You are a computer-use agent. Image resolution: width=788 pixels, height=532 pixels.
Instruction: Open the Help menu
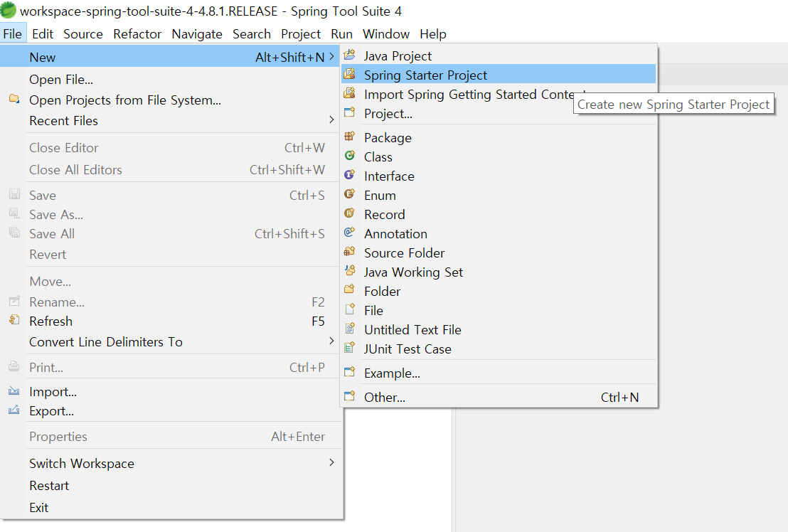pos(433,33)
